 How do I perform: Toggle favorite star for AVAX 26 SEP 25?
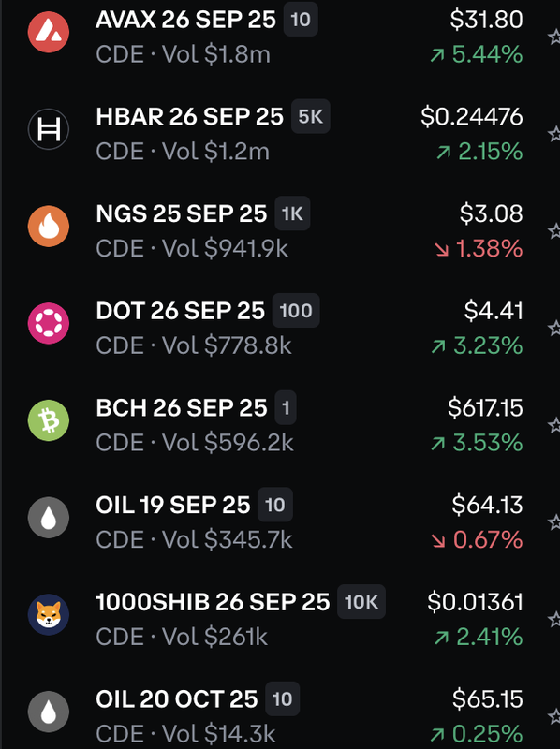[x=554, y=37]
